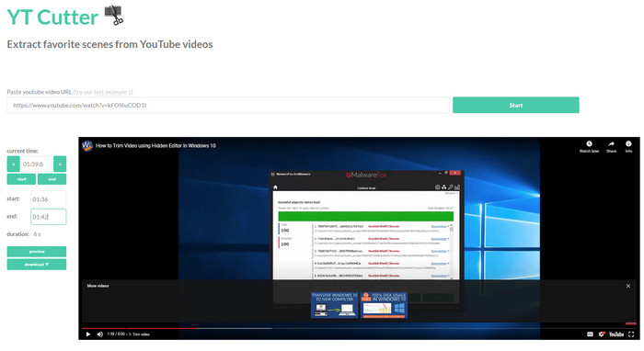Play the video with the play button
This screenshot has height=351, width=644.
[x=88, y=334]
